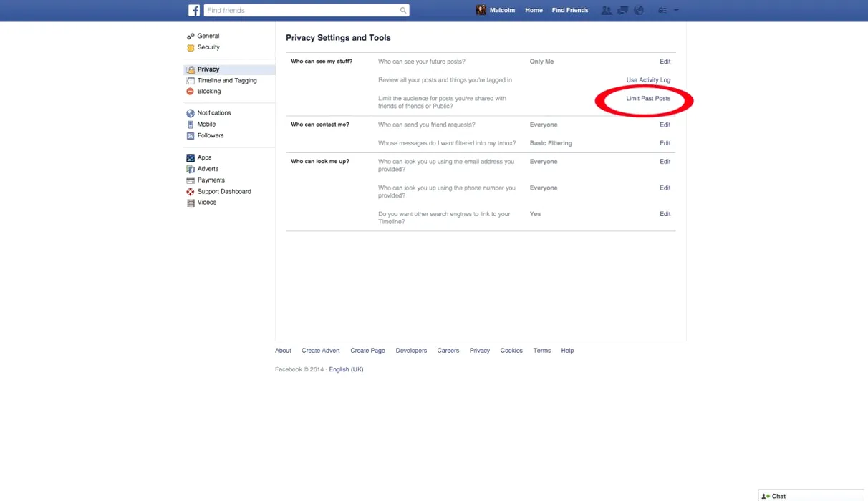Change language via English (UK) link
This screenshot has height=501, width=868.
point(346,369)
